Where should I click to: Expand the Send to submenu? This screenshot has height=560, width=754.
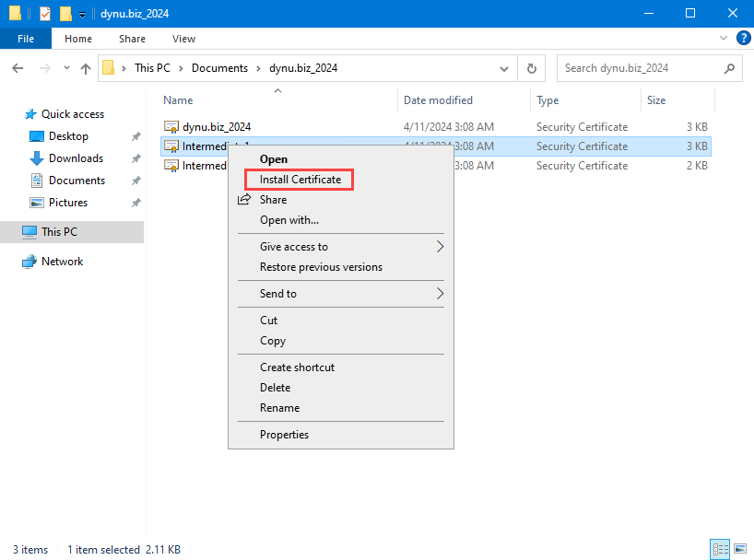point(341,294)
